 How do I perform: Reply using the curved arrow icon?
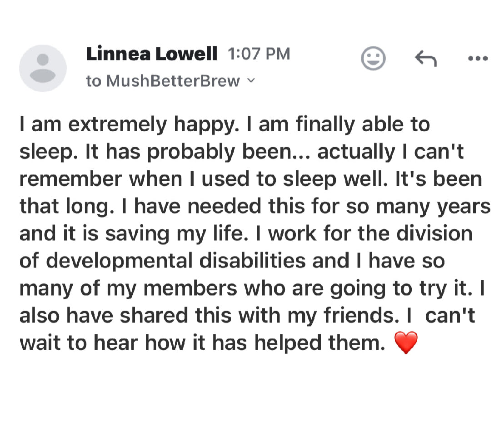425,58
